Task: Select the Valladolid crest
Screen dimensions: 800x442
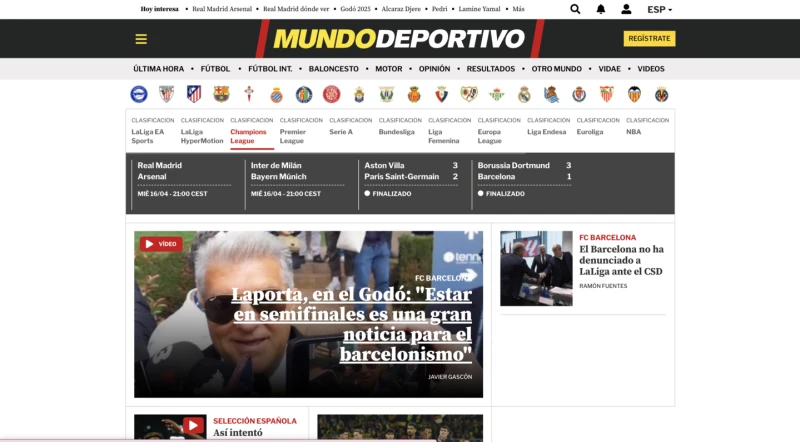Action: coord(579,94)
